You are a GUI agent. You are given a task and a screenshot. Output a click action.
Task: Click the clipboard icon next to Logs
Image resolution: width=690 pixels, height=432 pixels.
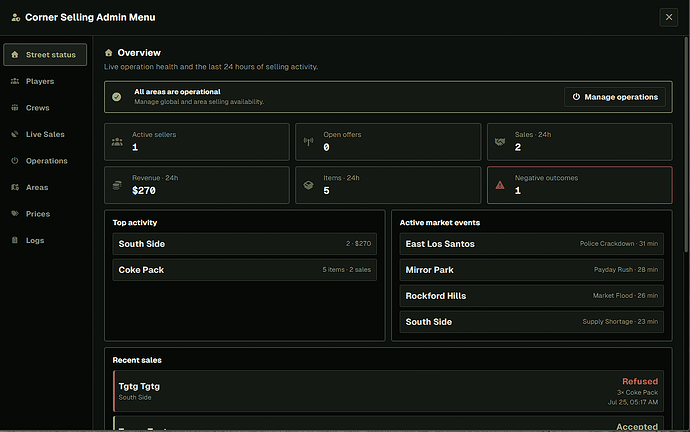[15, 240]
